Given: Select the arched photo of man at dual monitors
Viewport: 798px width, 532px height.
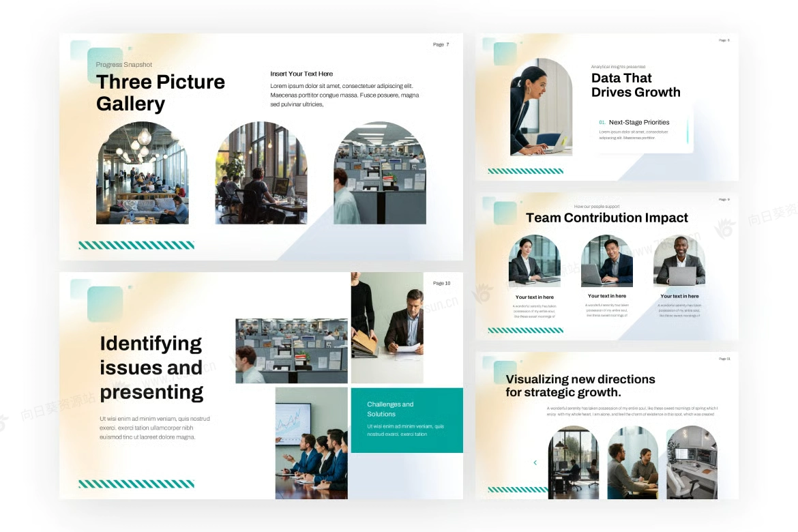Looking at the screenshot, I should point(261,174).
